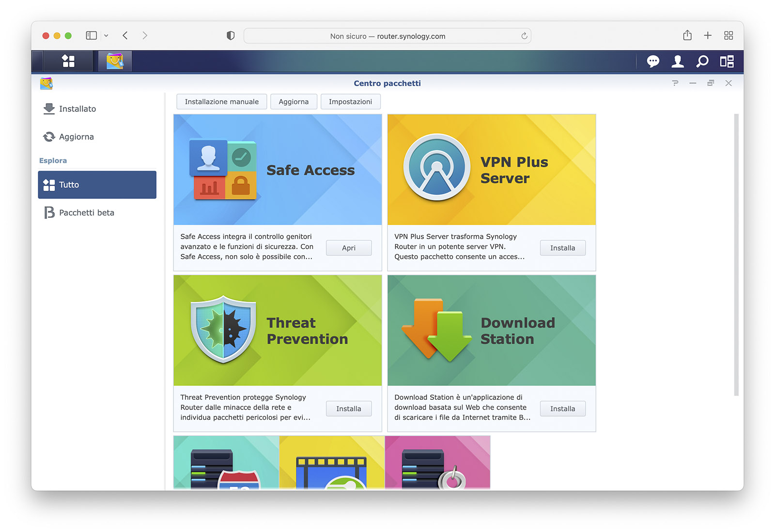The height and width of the screenshot is (532, 775).
Task: Open the Safe Access banner
Action: tap(278, 169)
